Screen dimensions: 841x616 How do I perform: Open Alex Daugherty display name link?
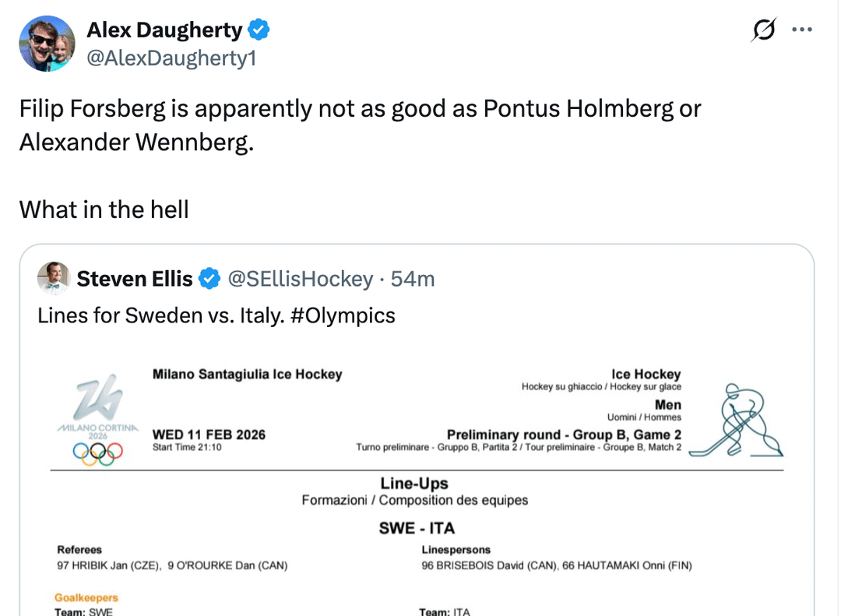[164, 30]
